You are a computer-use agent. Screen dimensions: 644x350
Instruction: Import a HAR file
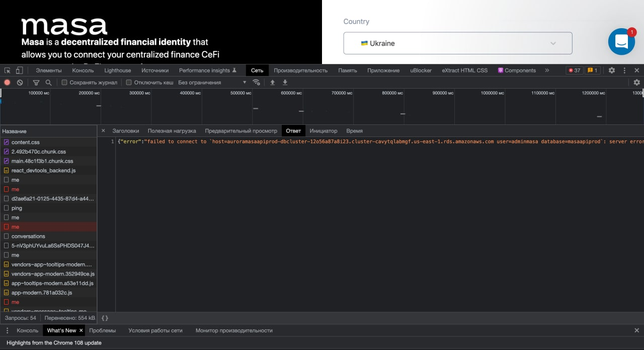point(272,82)
